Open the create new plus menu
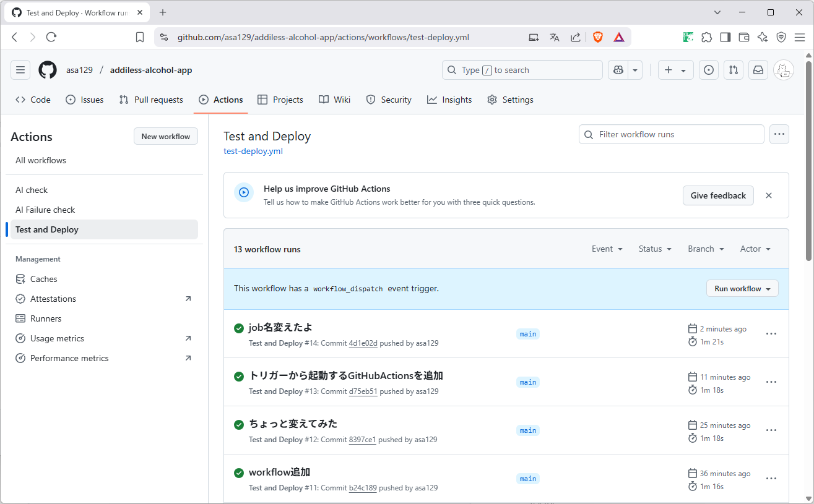 click(675, 70)
